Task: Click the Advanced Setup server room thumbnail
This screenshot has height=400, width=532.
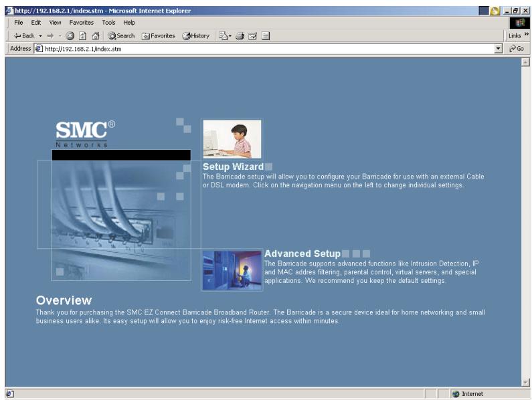Action: [232, 270]
